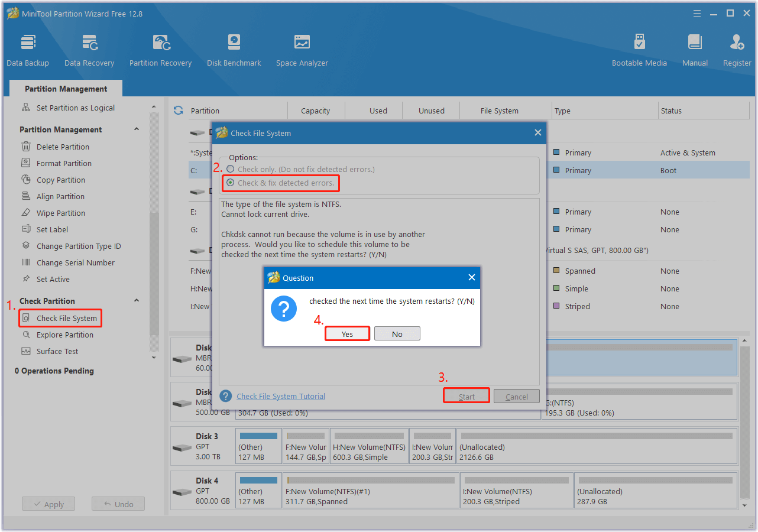Click the Disk 4 drive icon

(182, 491)
